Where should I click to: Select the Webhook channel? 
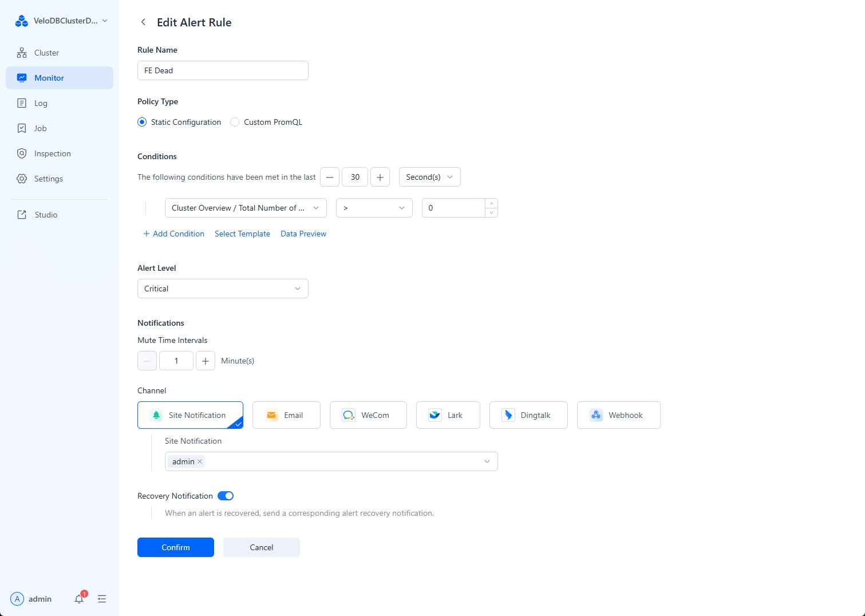[x=618, y=415]
